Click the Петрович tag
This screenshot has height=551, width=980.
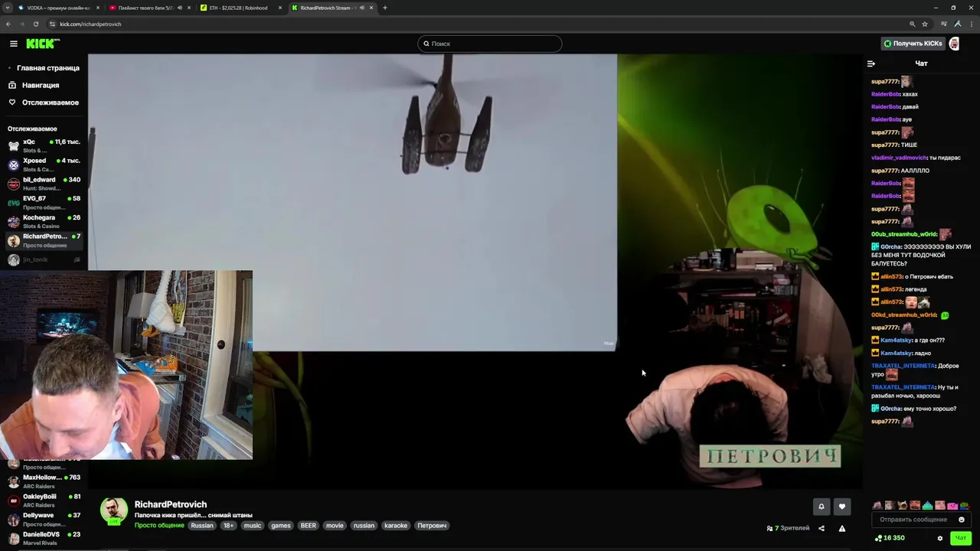(432, 526)
